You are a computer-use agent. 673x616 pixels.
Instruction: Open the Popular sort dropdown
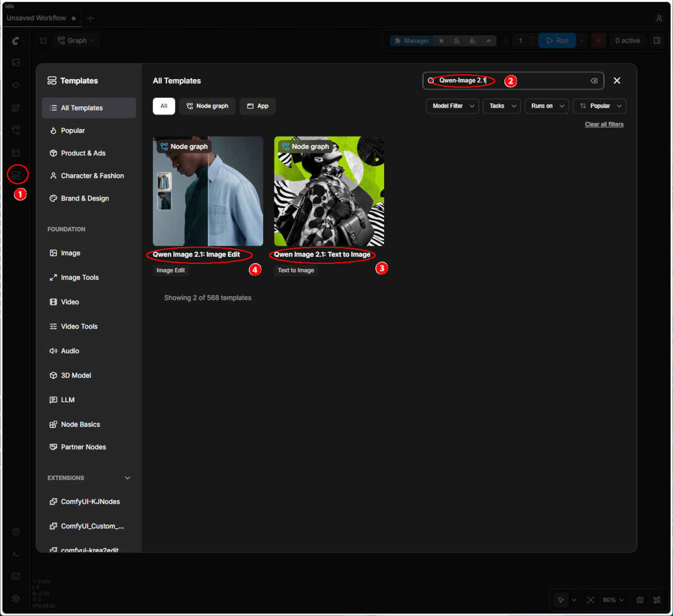click(599, 106)
